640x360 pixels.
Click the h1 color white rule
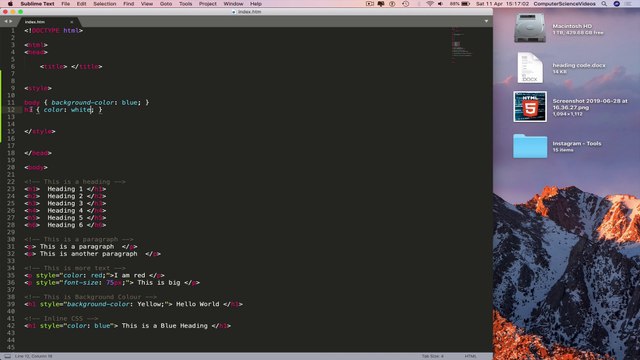pos(63,109)
